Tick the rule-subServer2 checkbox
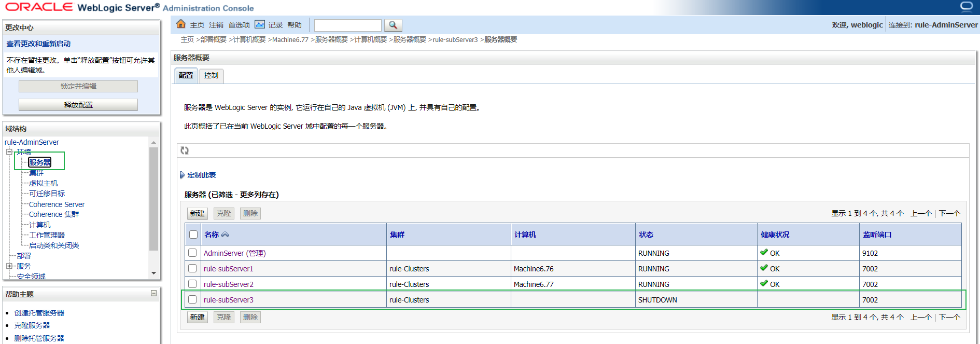Viewport: 980px width, 344px height. click(x=192, y=284)
